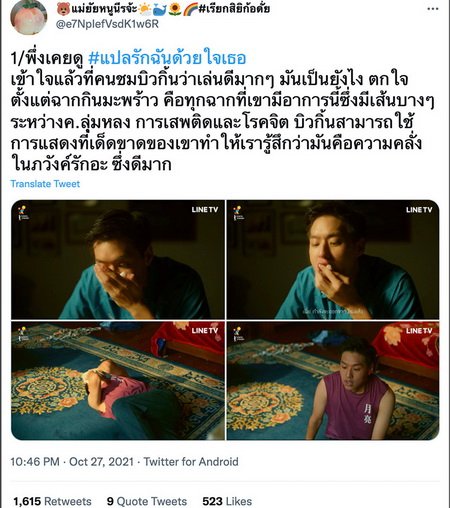
Task: Click the display name with emoji
Action: coord(163,9)
